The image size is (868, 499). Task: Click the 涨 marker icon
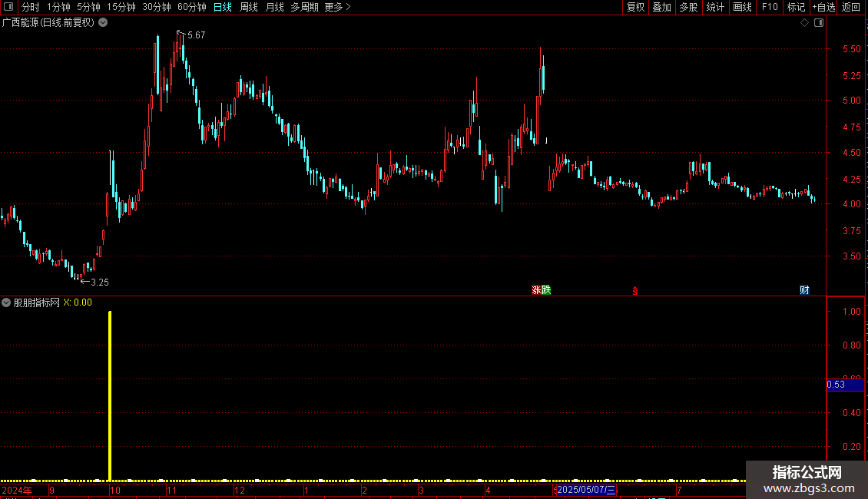point(536,290)
